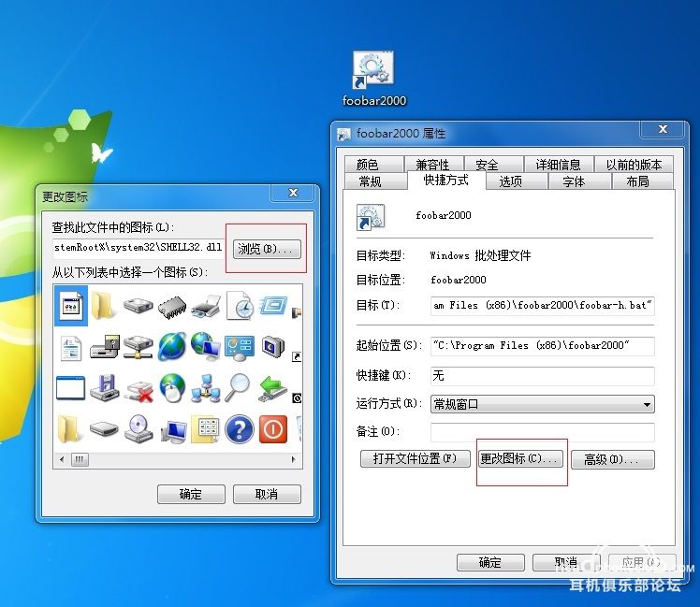The image size is (700, 607).
Task: Click the icon list horizontal scrollbar thumb
Action: point(80,459)
